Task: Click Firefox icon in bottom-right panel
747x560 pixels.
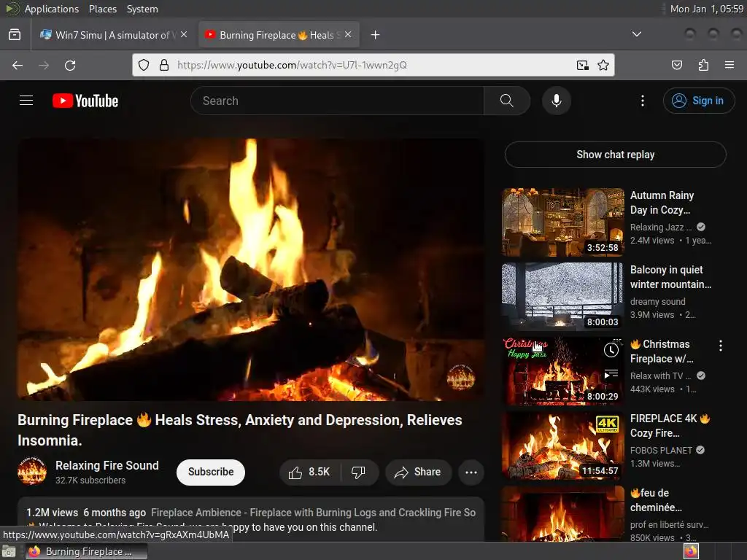Action: pyautogui.click(x=691, y=551)
